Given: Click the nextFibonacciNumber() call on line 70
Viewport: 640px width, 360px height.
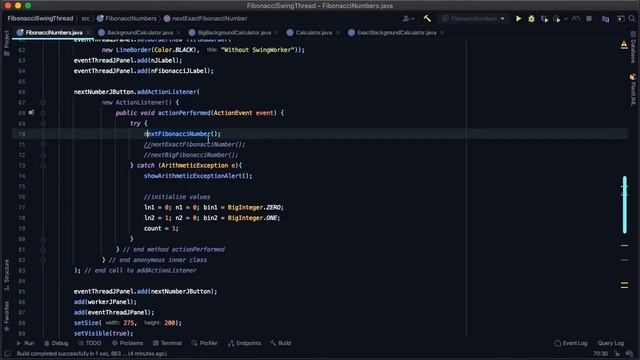Looking at the screenshot, I should [x=182, y=134].
